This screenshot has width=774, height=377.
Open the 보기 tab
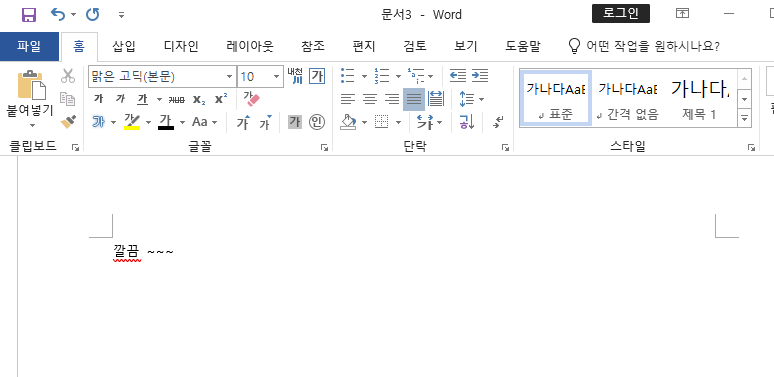pos(465,46)
